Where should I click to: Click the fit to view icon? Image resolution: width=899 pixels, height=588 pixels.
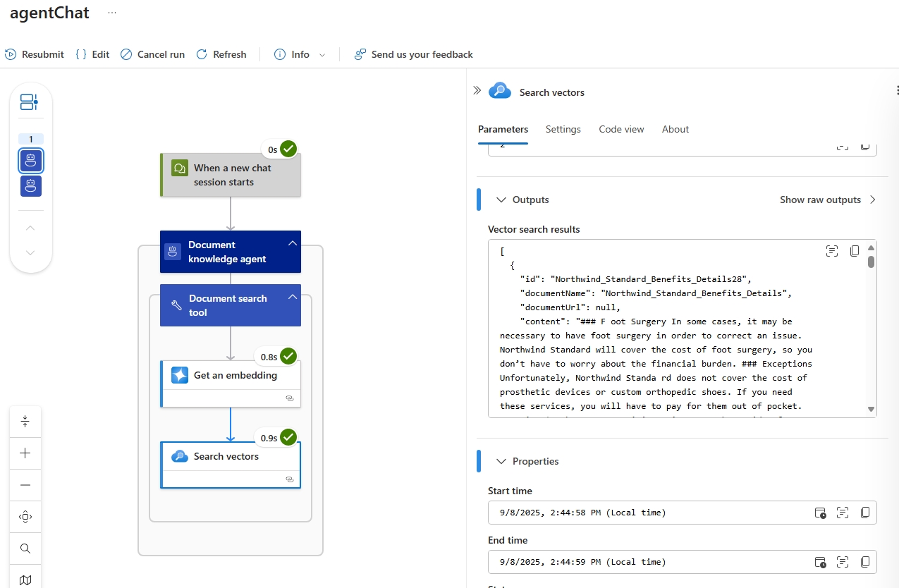click(25, 517)
